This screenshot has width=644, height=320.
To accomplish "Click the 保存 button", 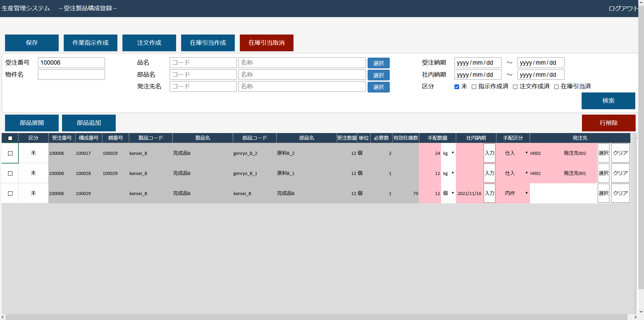I will [x=32, y=43].
